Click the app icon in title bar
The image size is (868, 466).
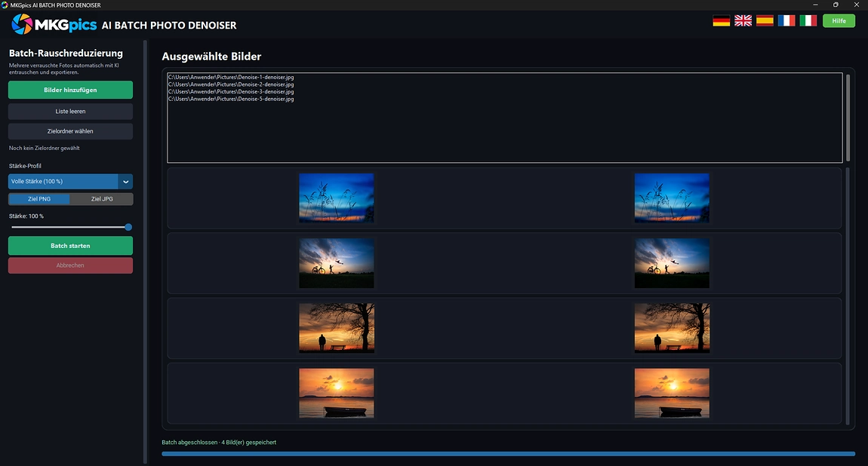[x=5, y=5]
